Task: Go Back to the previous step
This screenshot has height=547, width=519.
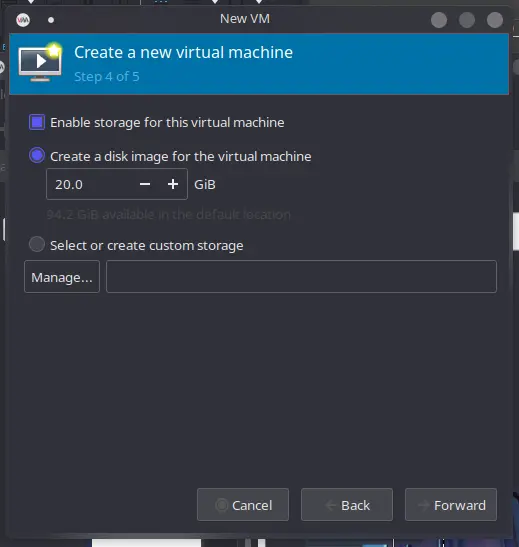Action: [347, 505]
